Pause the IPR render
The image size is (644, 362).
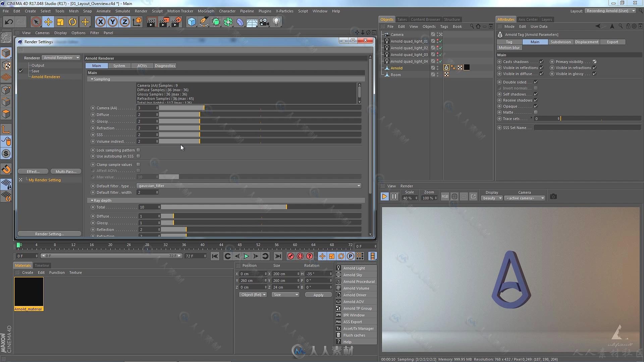(394, 197)
